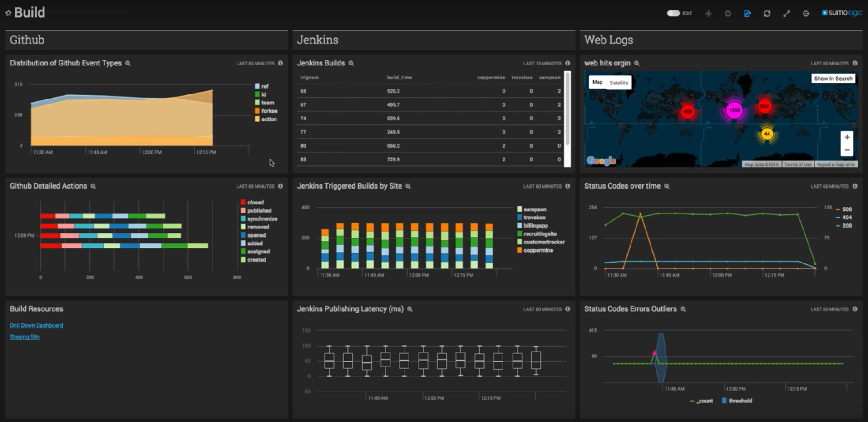
Task: Zoom in on the web hits map
Action: click(847, 137)
